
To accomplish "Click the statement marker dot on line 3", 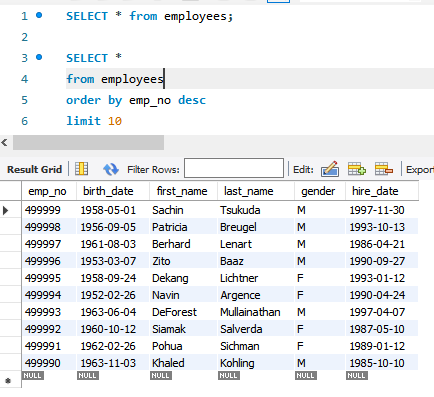I will [x=39, y=57].
